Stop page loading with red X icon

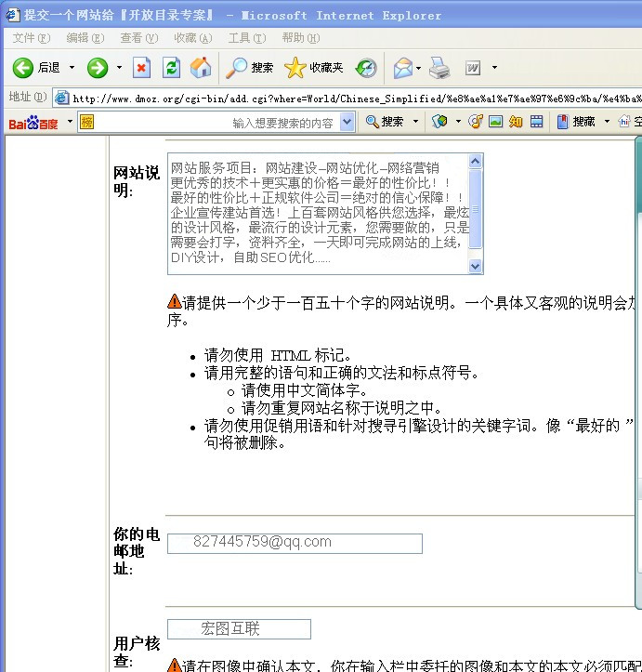click(x=141, y=68)
